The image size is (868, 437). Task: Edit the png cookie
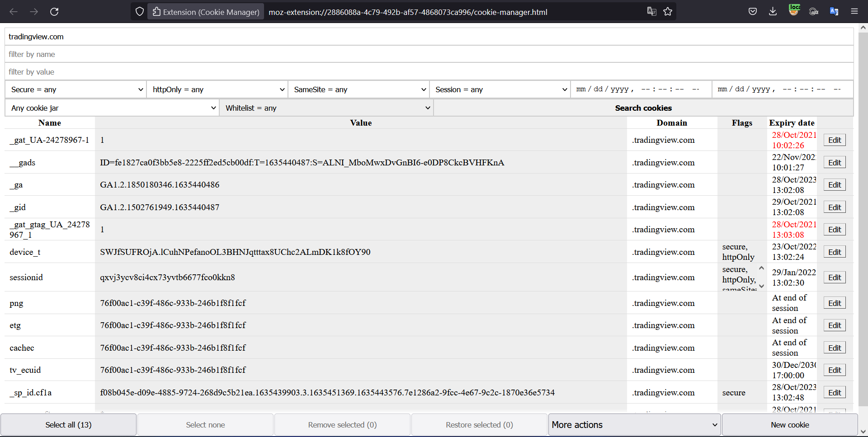pos(835,303)
